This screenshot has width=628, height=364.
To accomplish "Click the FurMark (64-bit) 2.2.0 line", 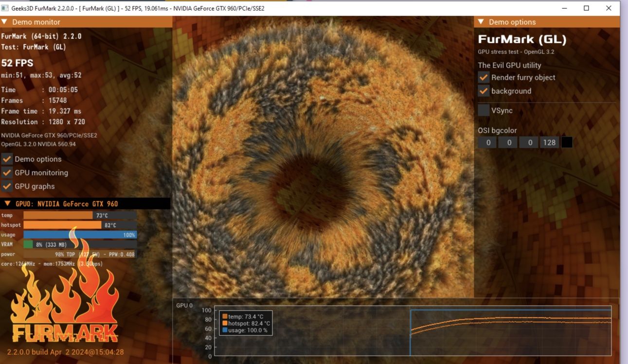I will (41, 36).
